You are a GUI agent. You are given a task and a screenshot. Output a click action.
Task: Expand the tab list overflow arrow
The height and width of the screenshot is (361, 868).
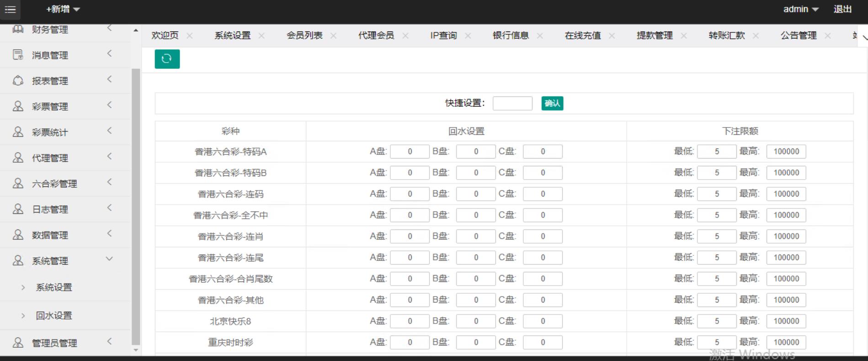click(864, 37)
